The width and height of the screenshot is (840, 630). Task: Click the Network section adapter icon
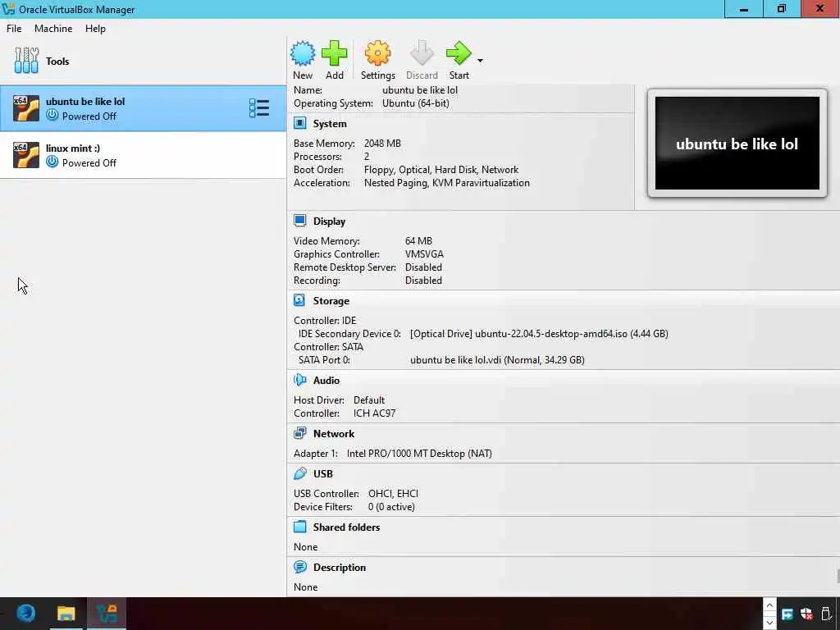coord(300,433)
